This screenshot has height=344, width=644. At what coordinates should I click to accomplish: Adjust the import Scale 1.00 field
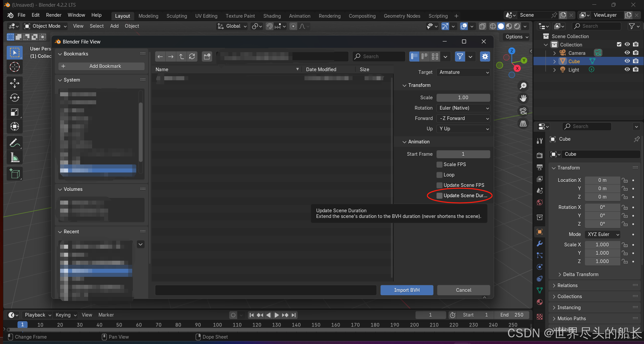pos(463,98)
